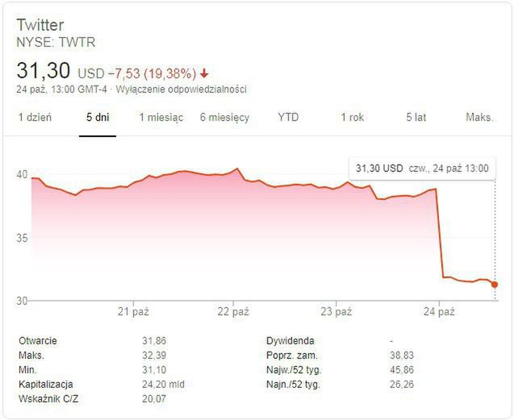Click the red down arrow price indicator

click(x=205, y=73)
